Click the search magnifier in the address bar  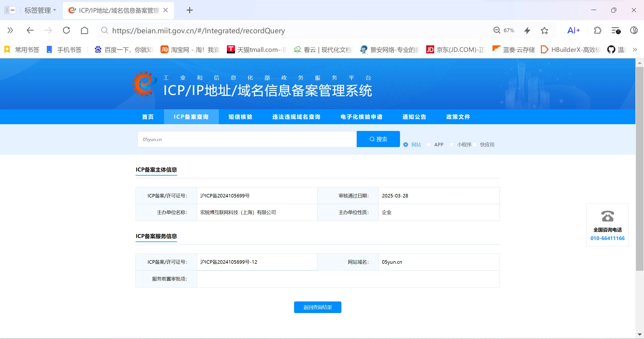105,30
